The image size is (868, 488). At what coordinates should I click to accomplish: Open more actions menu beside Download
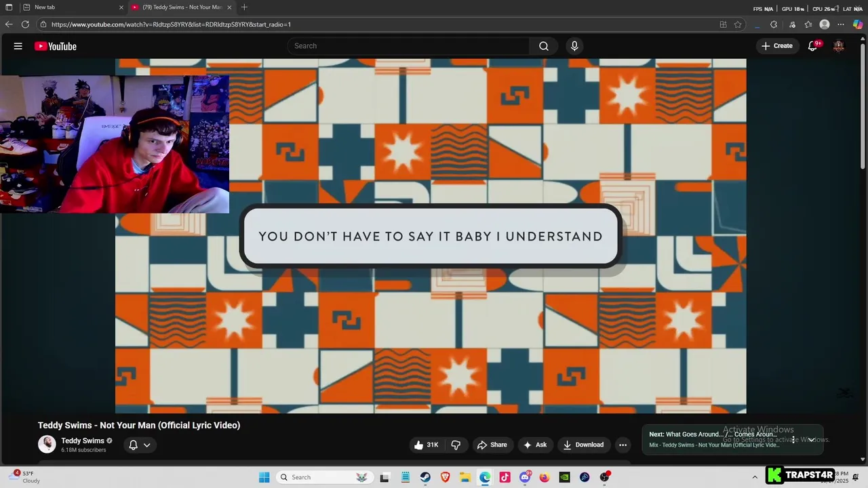623,445
